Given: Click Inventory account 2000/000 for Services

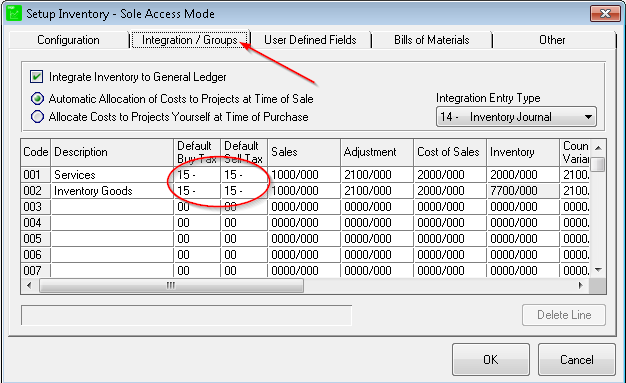Looking at the screenshot, I should point(523,175).
